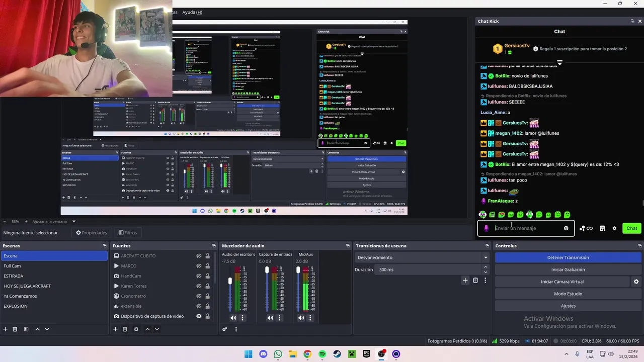Open virtual camera settings gear icon
Viewport: 644px width, 362px height.
(x=636, y=282)
